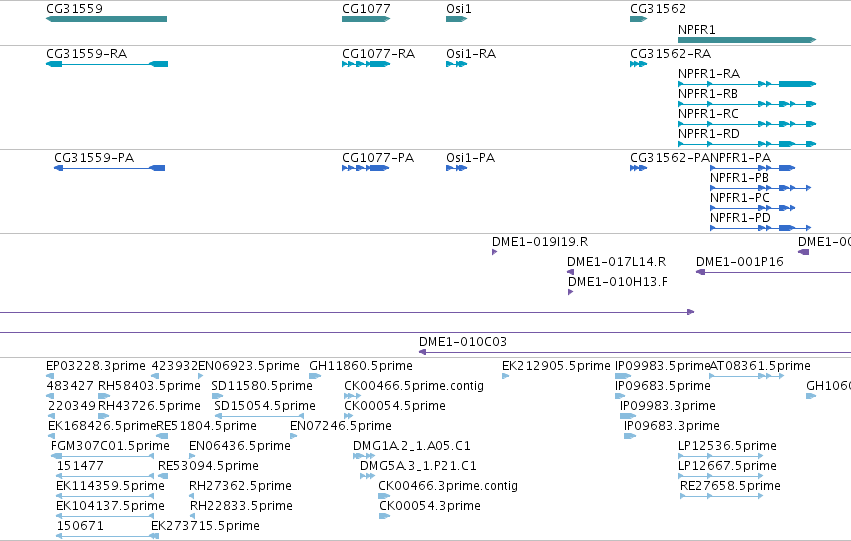Click the DME1-010H13.F clone end
Image resolution: width=851 pixels, height=541 pixels.
coord(570,292)
